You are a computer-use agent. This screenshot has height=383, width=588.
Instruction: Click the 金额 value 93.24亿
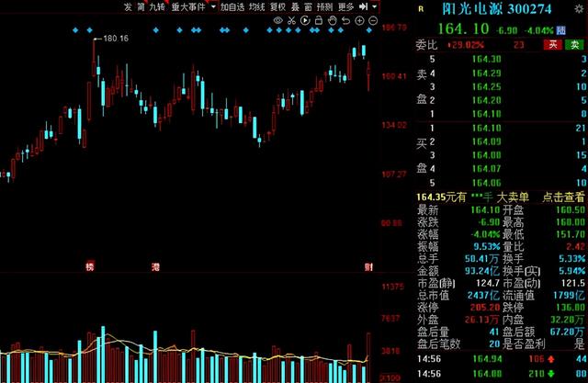(x=481, y=271)
